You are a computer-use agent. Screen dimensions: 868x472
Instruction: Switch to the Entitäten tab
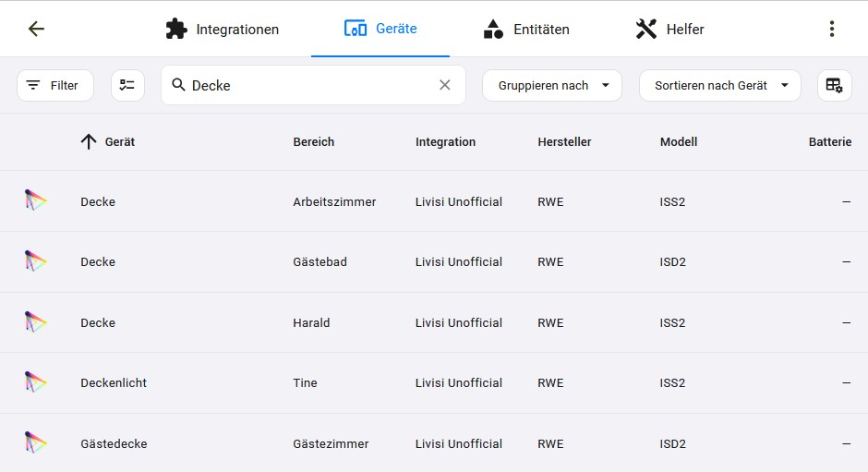[526, 29]
